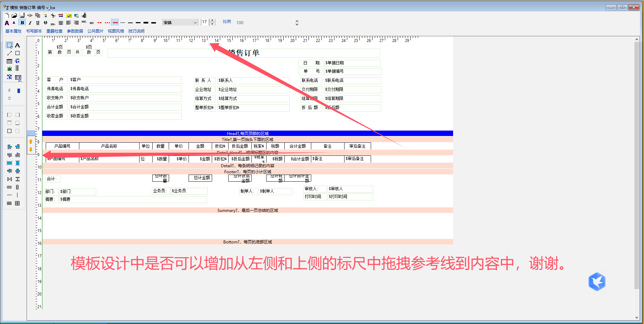Screen dimensions: 644x324
Task: Select the rectangle drawing tool
Action: point(17,53)
